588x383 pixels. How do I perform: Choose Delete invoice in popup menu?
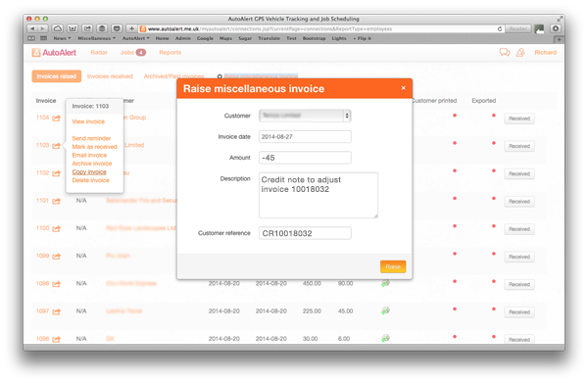click(x=91, y=180)
